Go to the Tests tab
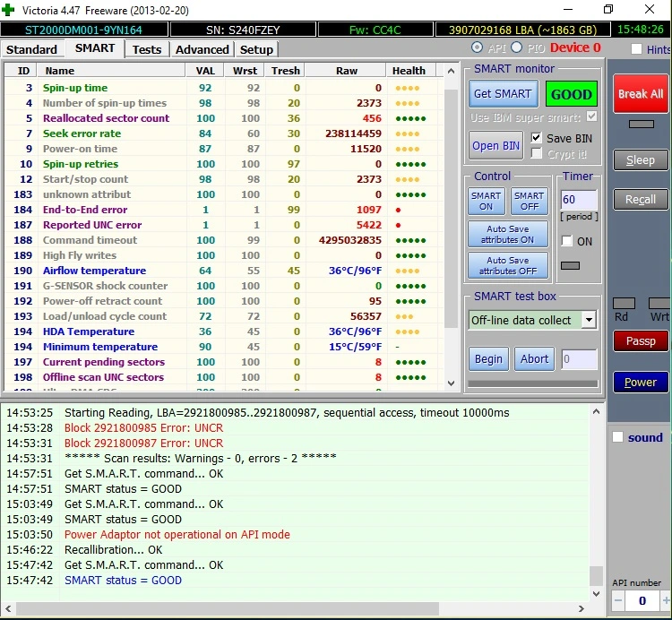672x620 pixels. click(147, 49)
